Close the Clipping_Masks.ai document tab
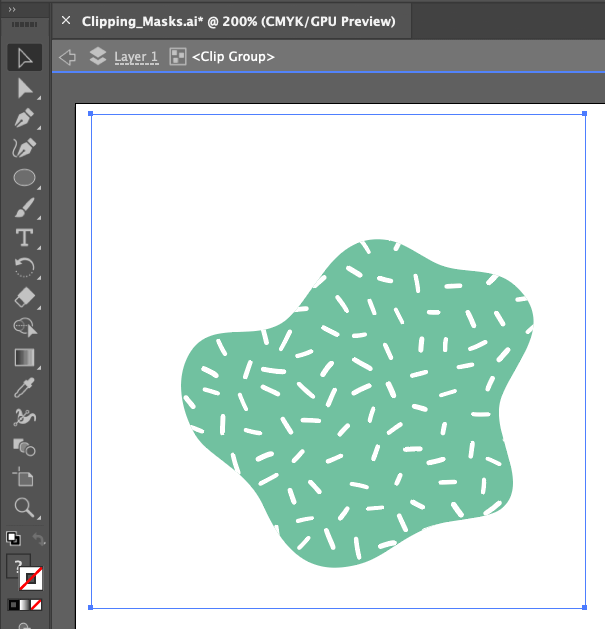 (66, 20)
